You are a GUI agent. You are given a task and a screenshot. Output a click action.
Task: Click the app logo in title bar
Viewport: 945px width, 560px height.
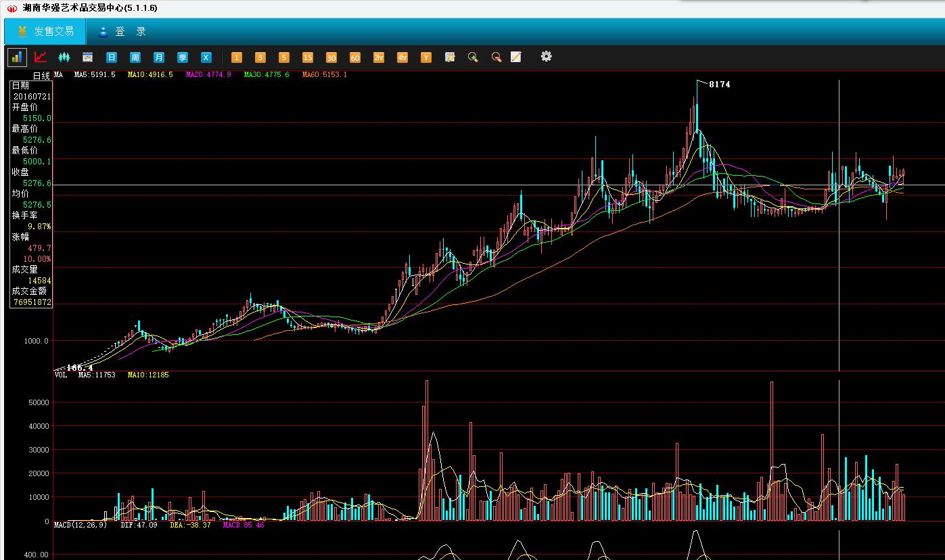[x=11, y=8]
